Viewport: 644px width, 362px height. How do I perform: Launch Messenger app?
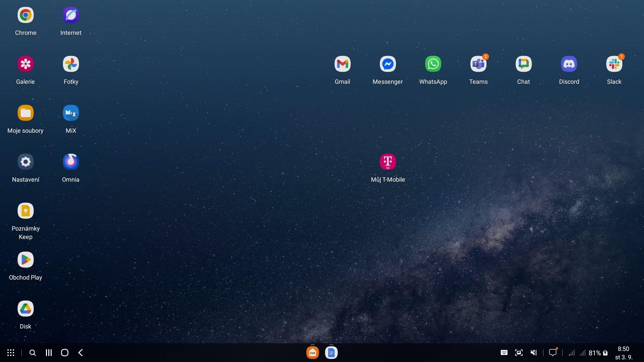coord(388,64)
